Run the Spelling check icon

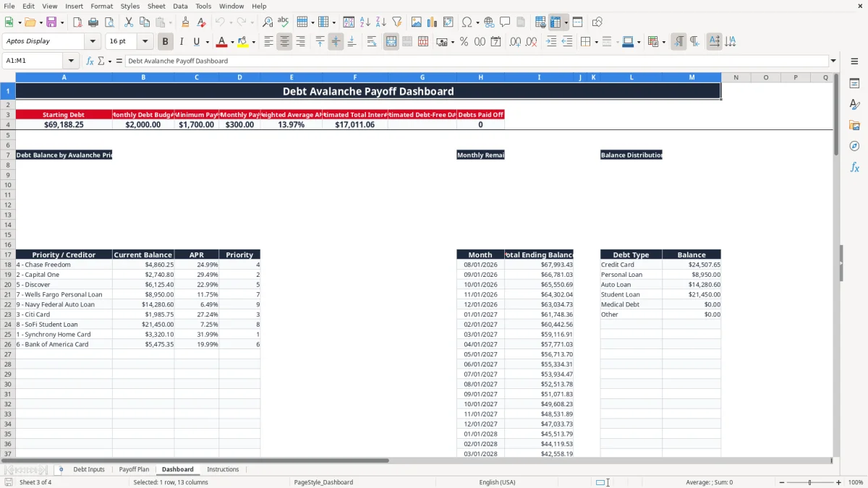(x=284, y=22)
